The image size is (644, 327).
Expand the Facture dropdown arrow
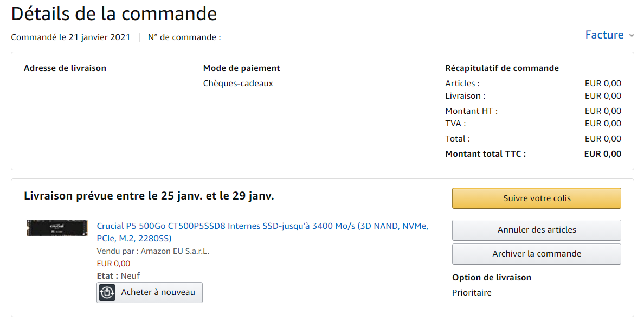pos(632,36)
